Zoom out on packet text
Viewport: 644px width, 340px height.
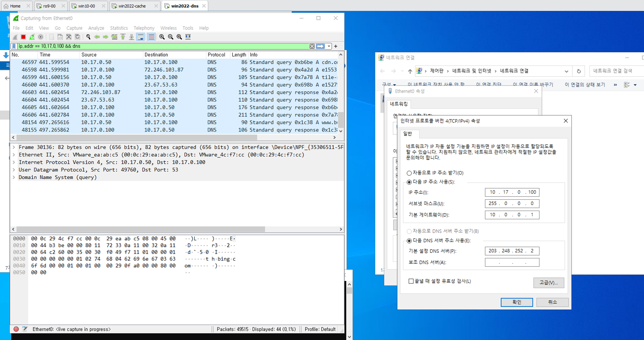(x=171, y=37)
